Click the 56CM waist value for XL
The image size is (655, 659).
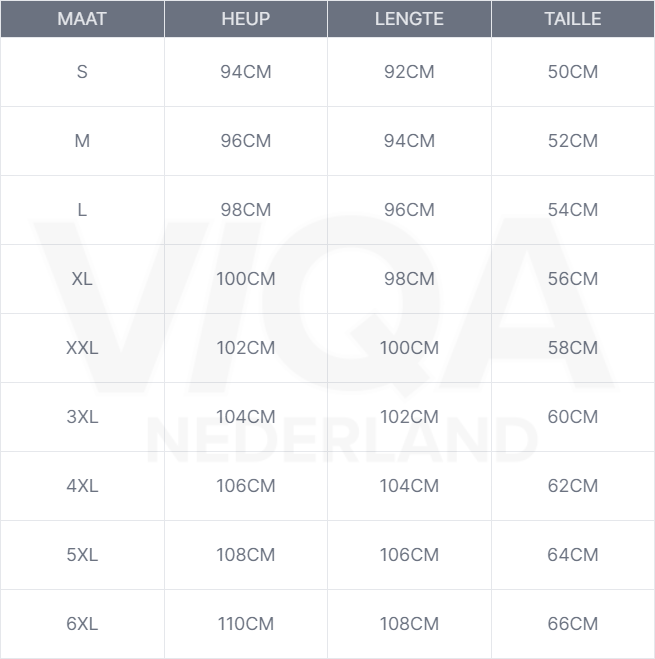click(573, 279)
